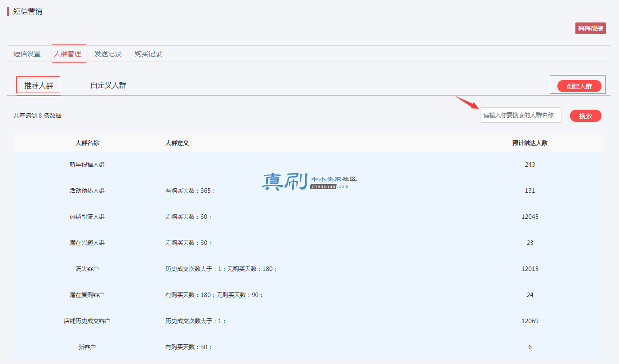Click reach count 23

click(x=530, y=243)
